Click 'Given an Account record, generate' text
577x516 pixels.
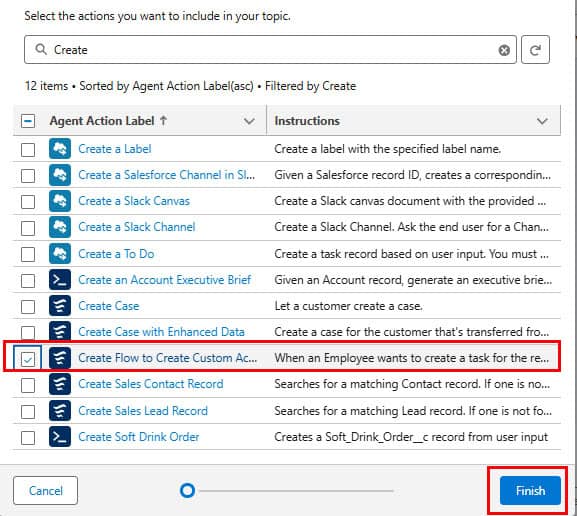(x=413, y=280)
